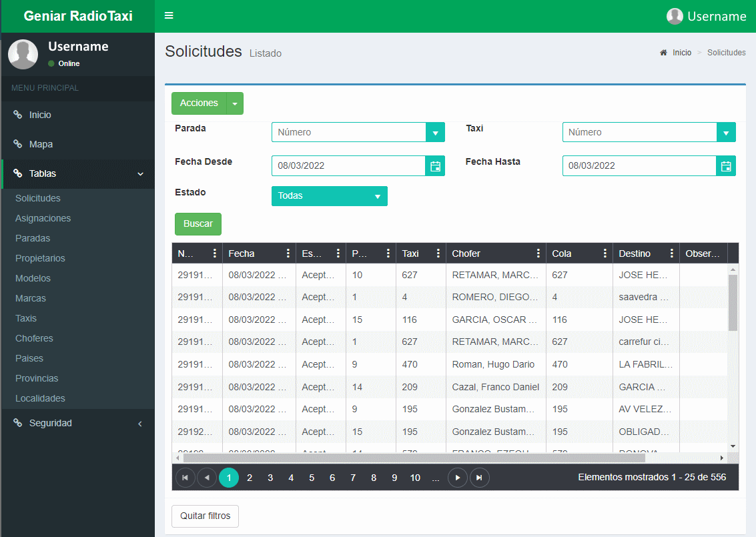Click the ROMERO, DIEGO... chofer cell

tap(496, 298)
